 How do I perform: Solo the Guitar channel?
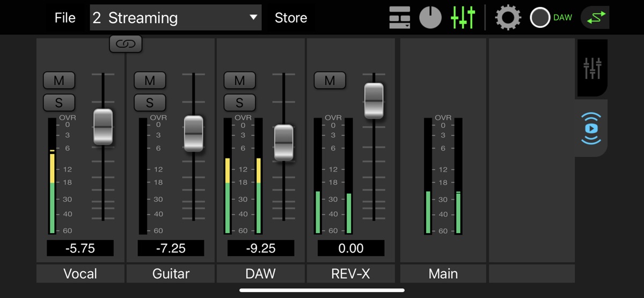tap(149, 102)
